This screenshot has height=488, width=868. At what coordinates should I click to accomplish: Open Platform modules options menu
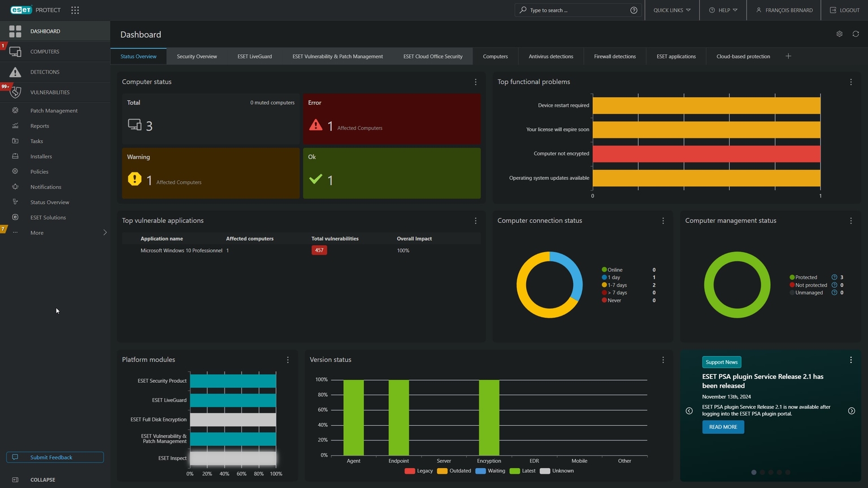pyautogui.click(x=288, y=360)
